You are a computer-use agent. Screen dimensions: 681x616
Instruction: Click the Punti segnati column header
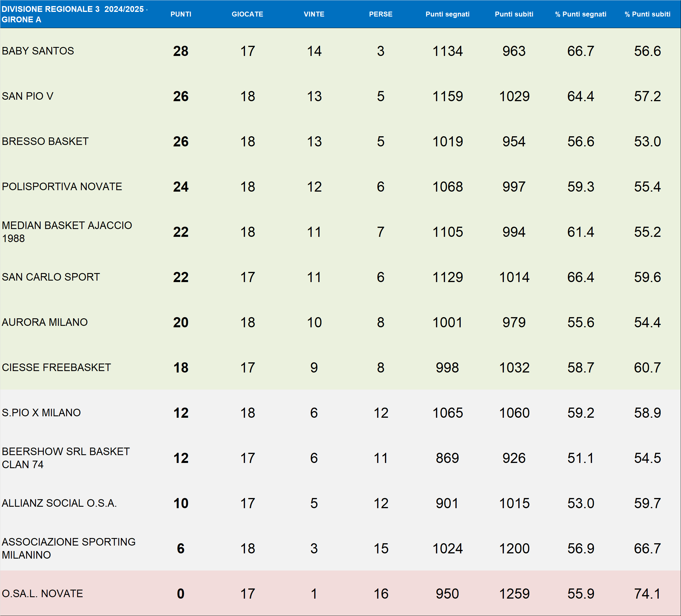(x=447, y=14)
